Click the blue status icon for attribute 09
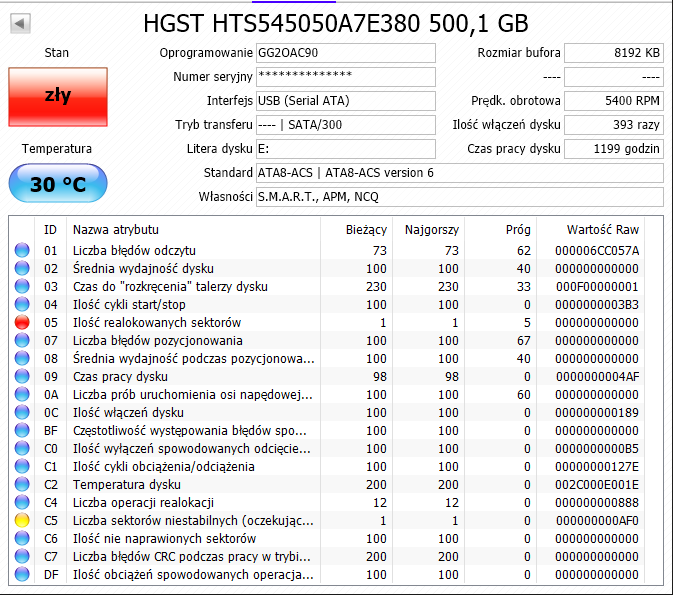 coord(22,376)
